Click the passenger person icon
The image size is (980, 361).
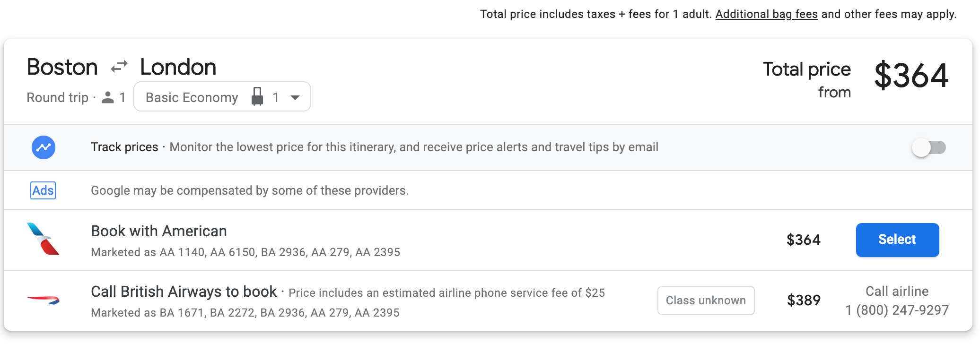(108, 97)
